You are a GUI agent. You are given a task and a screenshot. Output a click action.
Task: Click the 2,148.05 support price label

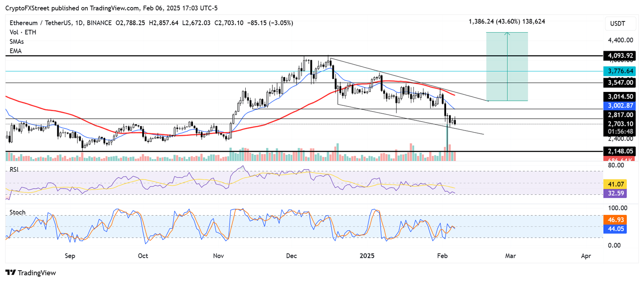point(620,151)
